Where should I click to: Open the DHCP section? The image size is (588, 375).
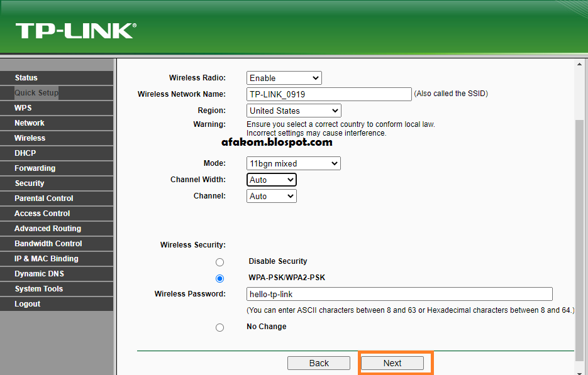(x=25, y=153)
